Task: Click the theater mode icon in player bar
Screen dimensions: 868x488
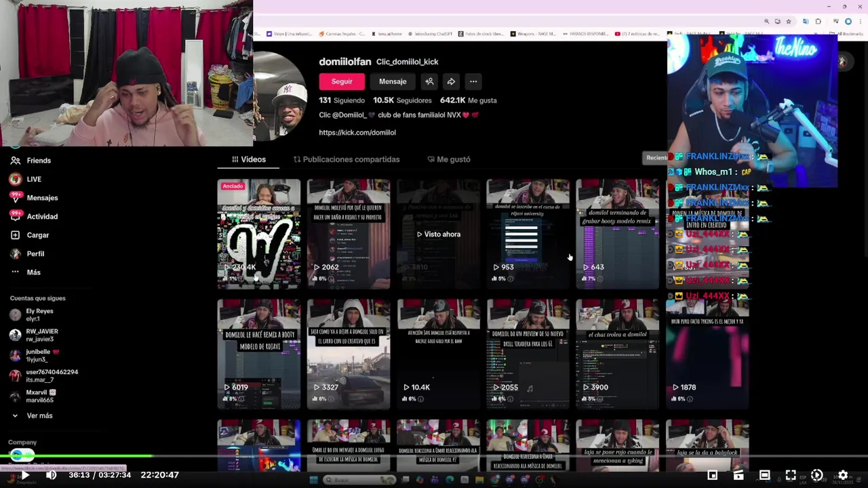Action: point(764,475)
